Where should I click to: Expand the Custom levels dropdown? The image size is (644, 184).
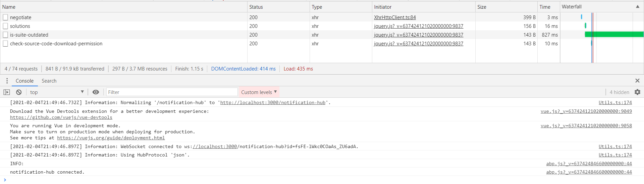click(x=259, y=92)
